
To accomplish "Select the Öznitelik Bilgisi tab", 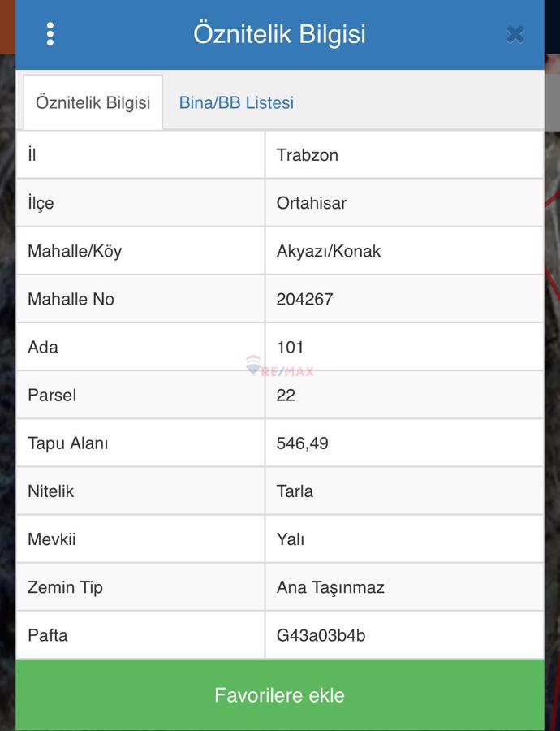I will click(x=92, y=102).
